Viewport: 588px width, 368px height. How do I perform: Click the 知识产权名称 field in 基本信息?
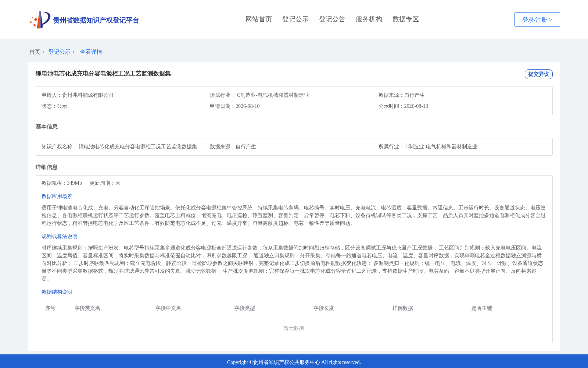(119, 146)
